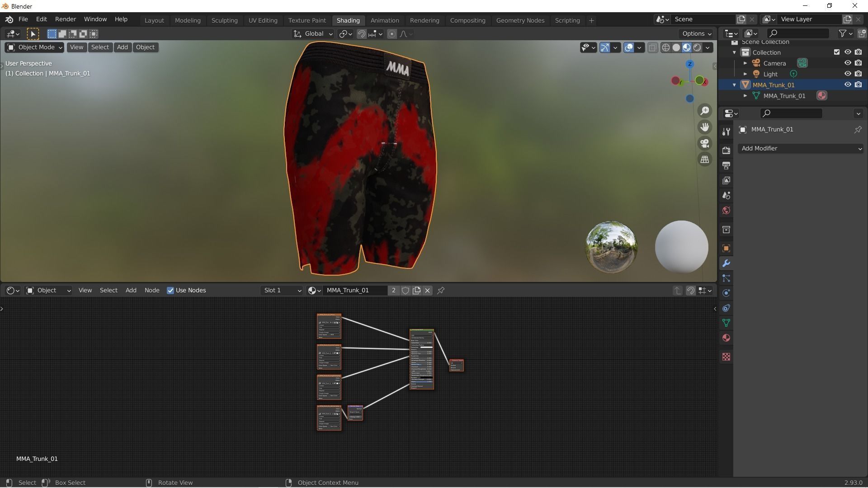Hide the Light object eye icon
This screenshot has height=488, width=868.
pos(848,74)
